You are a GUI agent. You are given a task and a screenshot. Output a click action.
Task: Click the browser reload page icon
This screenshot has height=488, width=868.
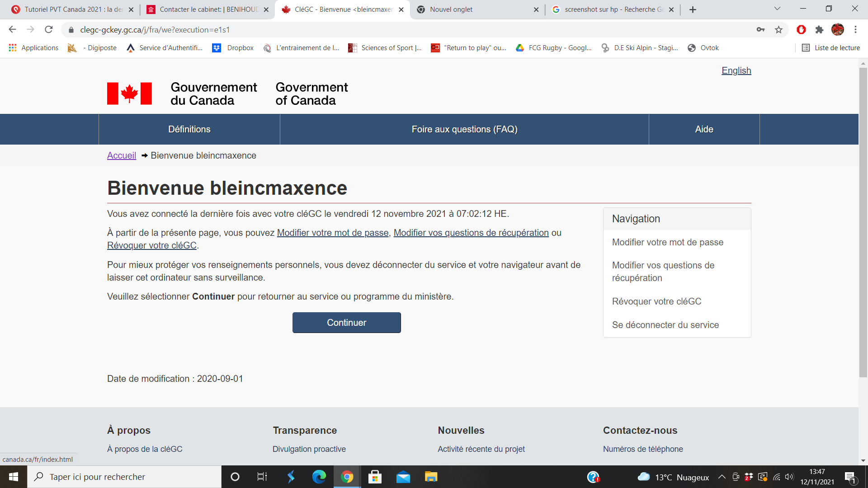click(x=49, y=30)
